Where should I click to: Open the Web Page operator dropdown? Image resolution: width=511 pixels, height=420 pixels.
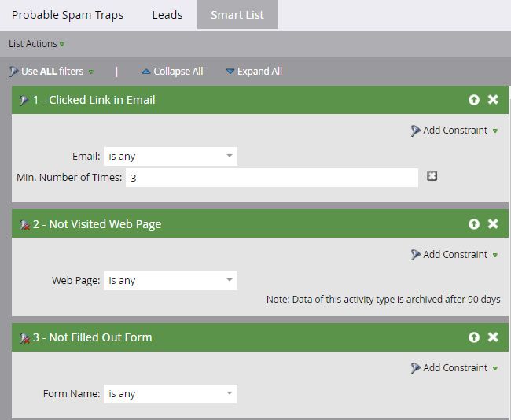[170, 280]
